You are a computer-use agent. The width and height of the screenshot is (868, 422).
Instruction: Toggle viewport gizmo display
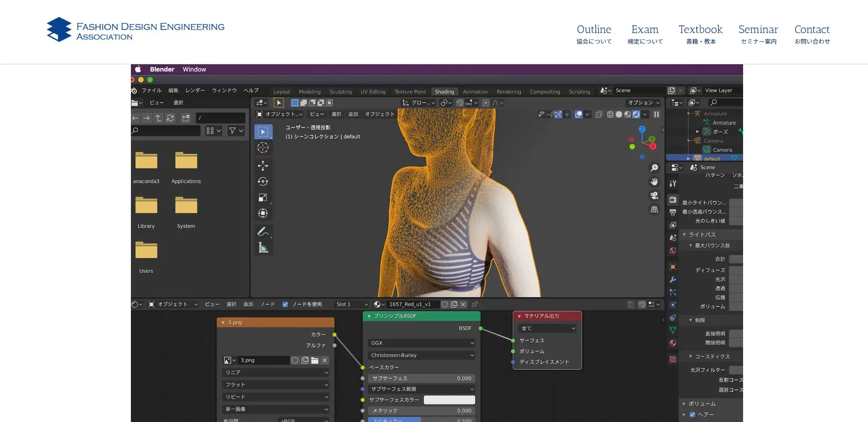click(x=558, y=114)
